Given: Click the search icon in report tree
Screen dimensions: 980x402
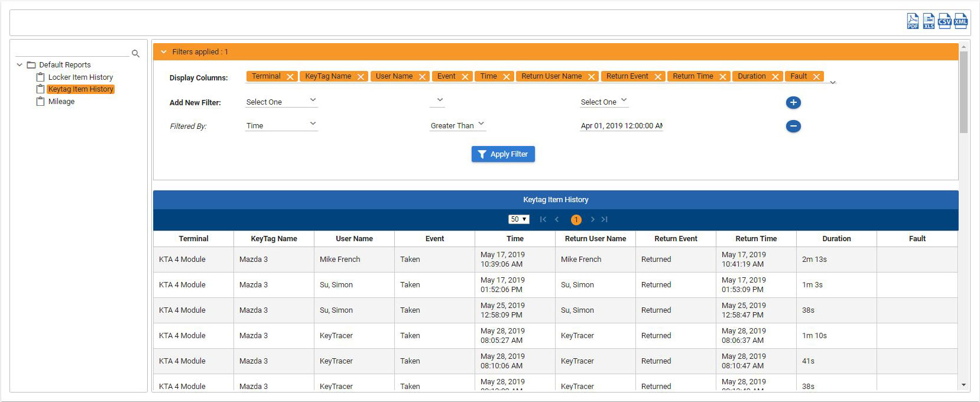Looking at the screenshot, I should point(135,54).
